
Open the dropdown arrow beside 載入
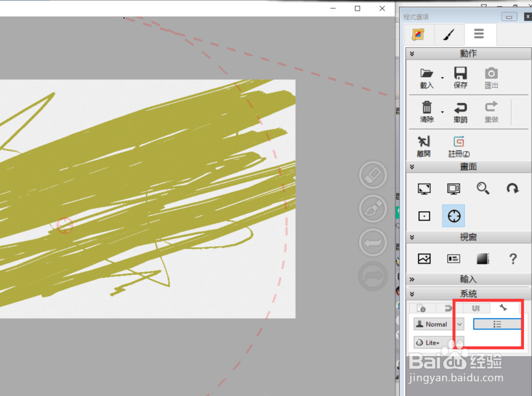click(x=442, y=78)
